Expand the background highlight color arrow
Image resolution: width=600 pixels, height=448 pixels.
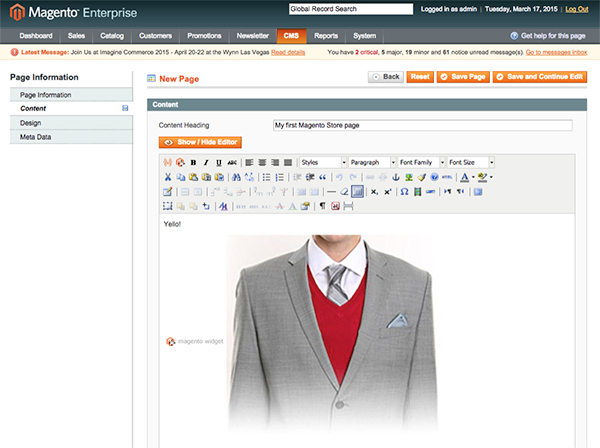point(491,177)
